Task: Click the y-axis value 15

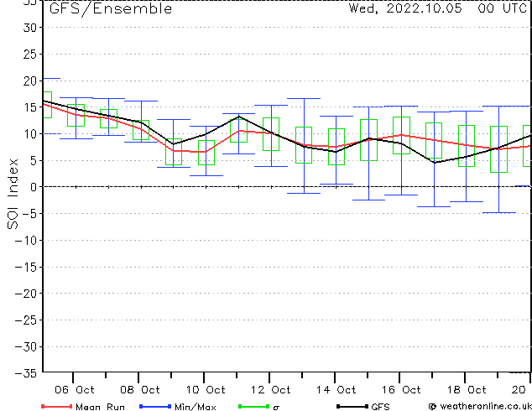Action: coord(29,107)
